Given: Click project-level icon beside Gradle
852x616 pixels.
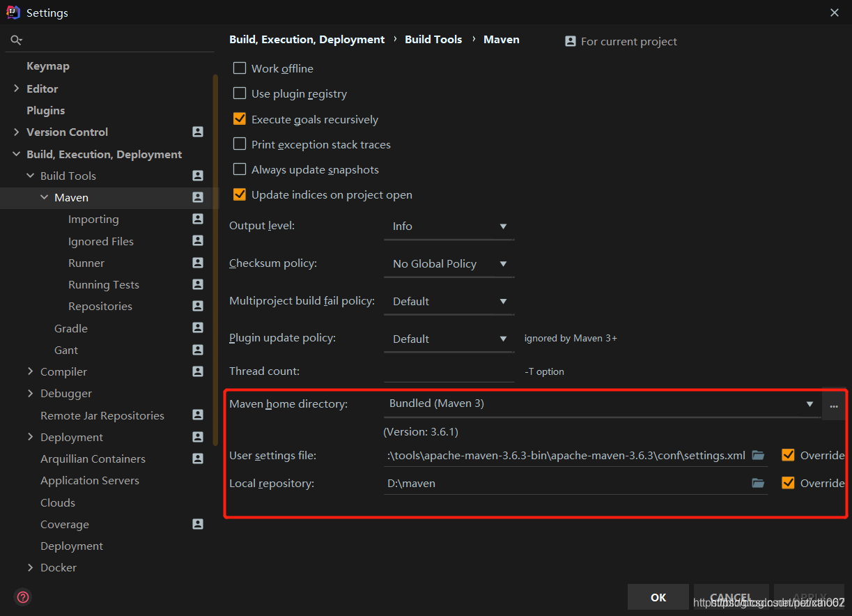Looking at the screenshot, I should point(198,328).
